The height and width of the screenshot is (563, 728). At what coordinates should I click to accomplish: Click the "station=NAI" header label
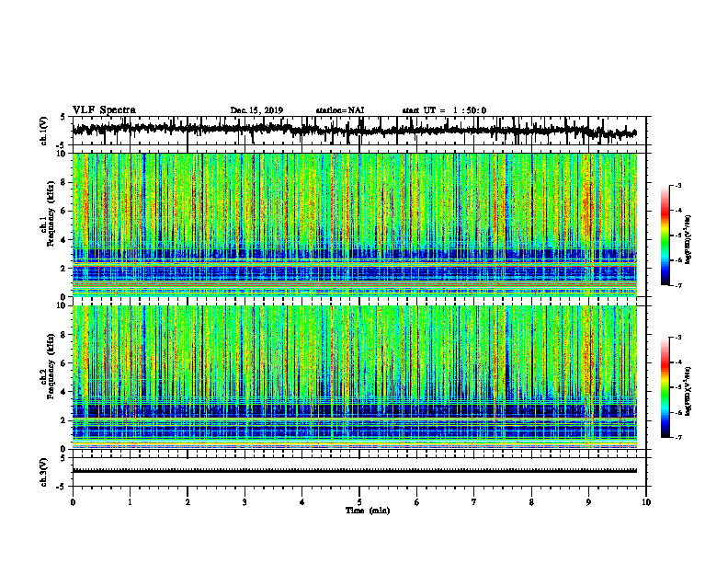[x=340, y=110]
